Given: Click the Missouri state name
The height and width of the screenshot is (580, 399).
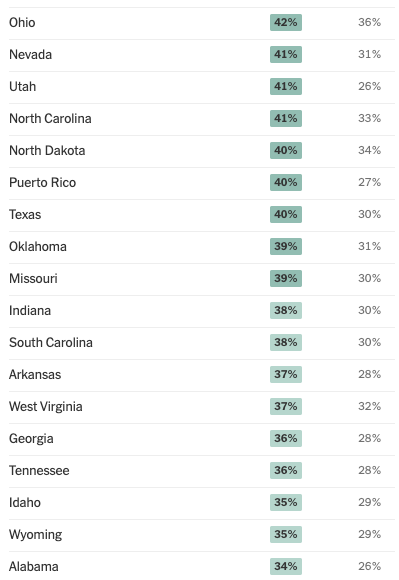Looking at the screenshot, I should click(33, 278).
